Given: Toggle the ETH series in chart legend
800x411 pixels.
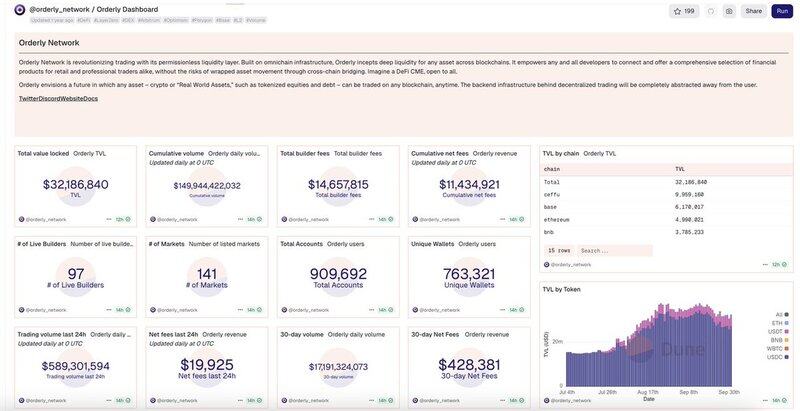Looking at the screenshot, I should (x=777, y=323).
